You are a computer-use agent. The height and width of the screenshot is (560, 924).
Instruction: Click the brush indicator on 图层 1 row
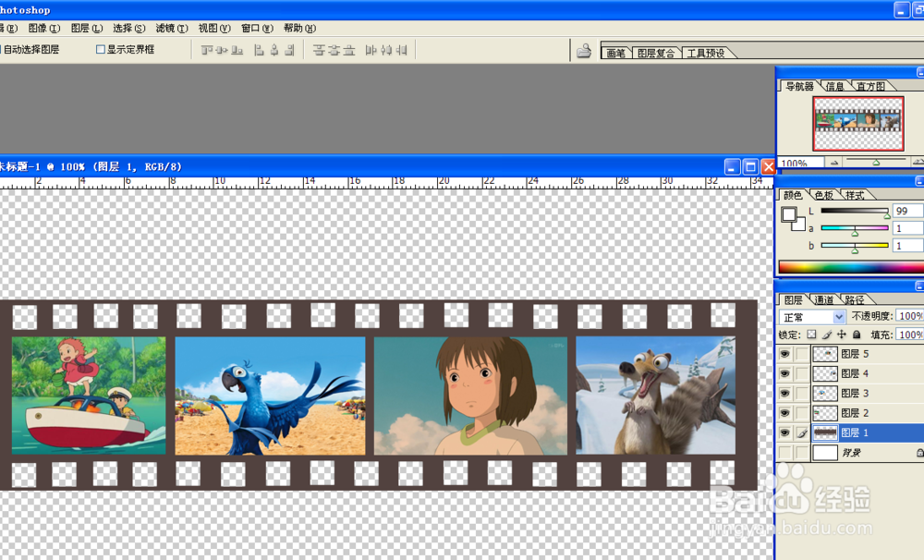click(x=802, y=432)
